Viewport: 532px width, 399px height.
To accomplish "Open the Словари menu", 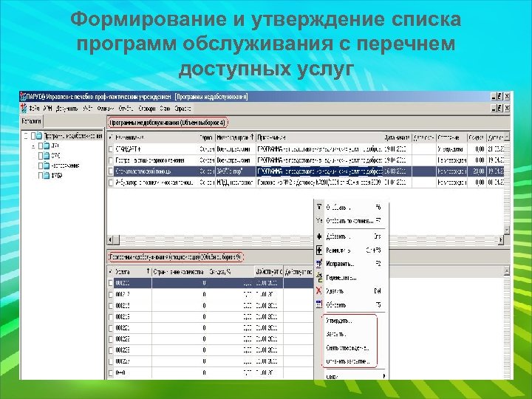I will (x=147, y=109).
